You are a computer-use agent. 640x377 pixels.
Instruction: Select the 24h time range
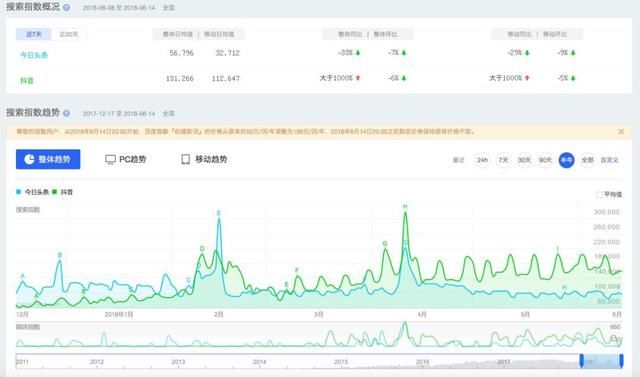(x=482, y=160)
